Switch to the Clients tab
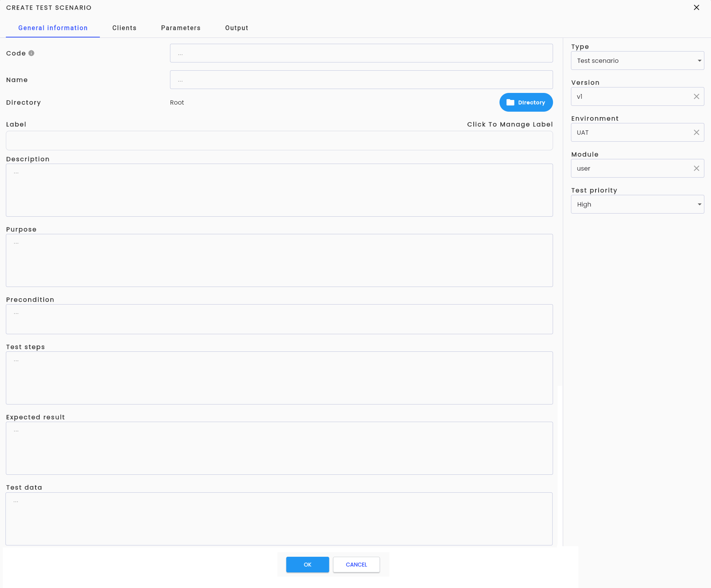Screen dimensions: 711x588 click(124, 28)
